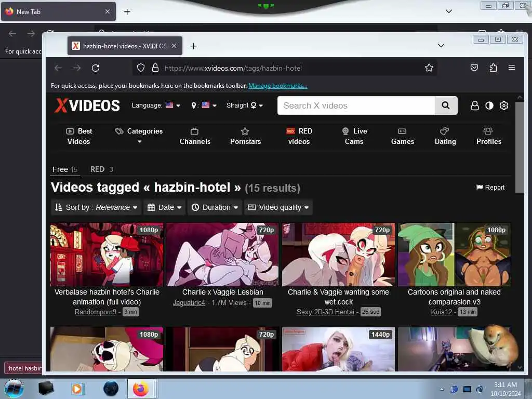Go forward in the front Firefox window
The image size is (532, 399).
click(77, 68)
